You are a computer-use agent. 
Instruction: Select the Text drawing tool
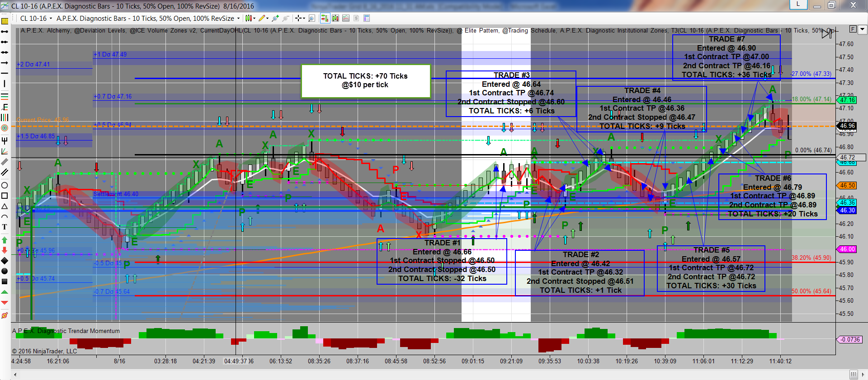pos(5,227)
